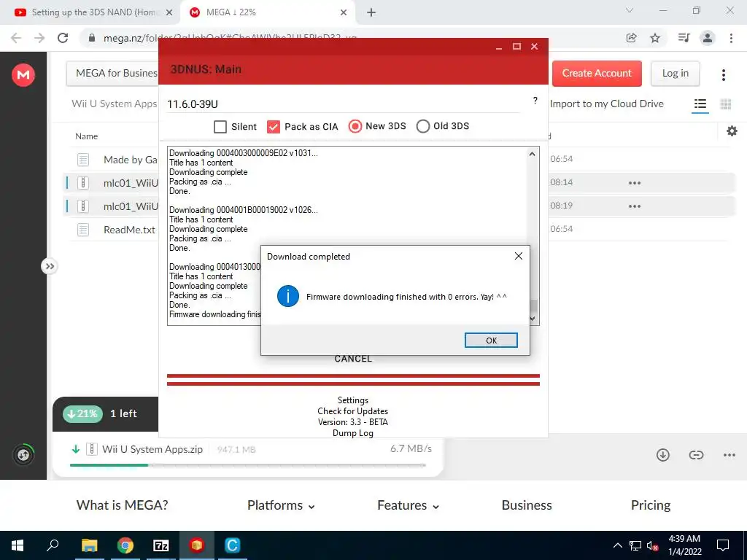The width and height of the screenshot is (747, 560).
Task: Click MEGA logo in sidebar
Action: pyautogui.click(x=23, y=75)
